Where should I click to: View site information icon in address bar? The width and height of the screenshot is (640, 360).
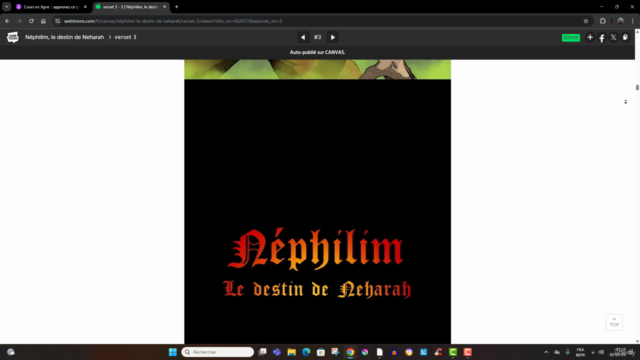[x=58, y=21]
